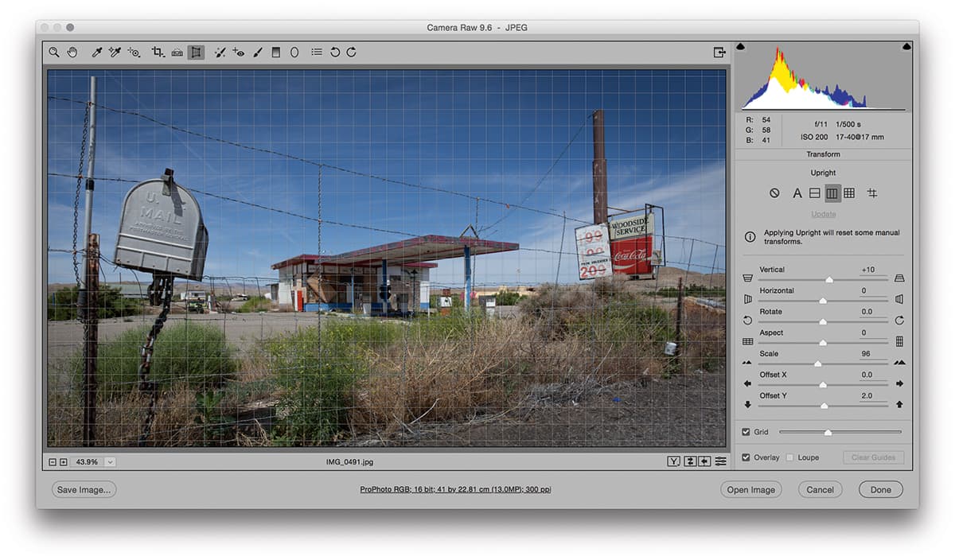Click the down arrow beside Offset Y

(x=747, y=404)
